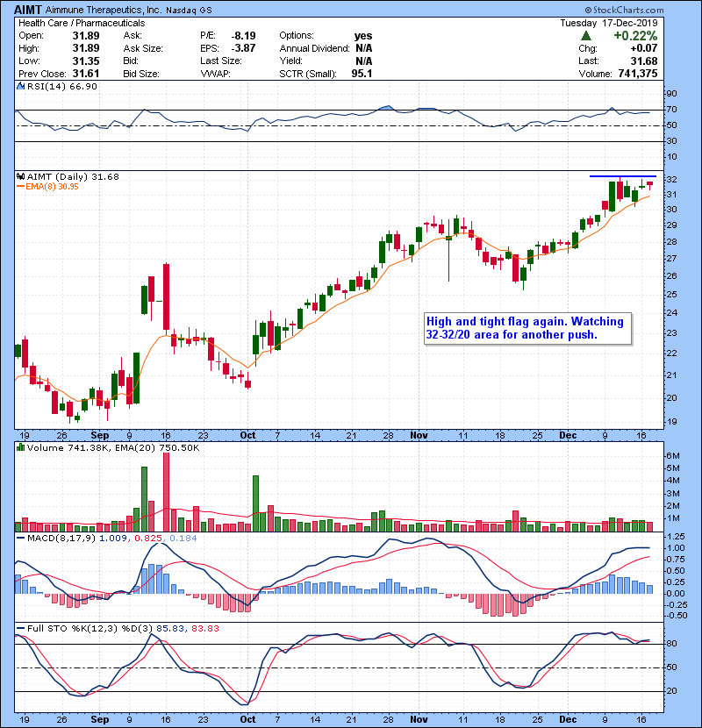Click the bar icon beside the Volume label
This screenshot has height=728, width=702.
point(20,447)
